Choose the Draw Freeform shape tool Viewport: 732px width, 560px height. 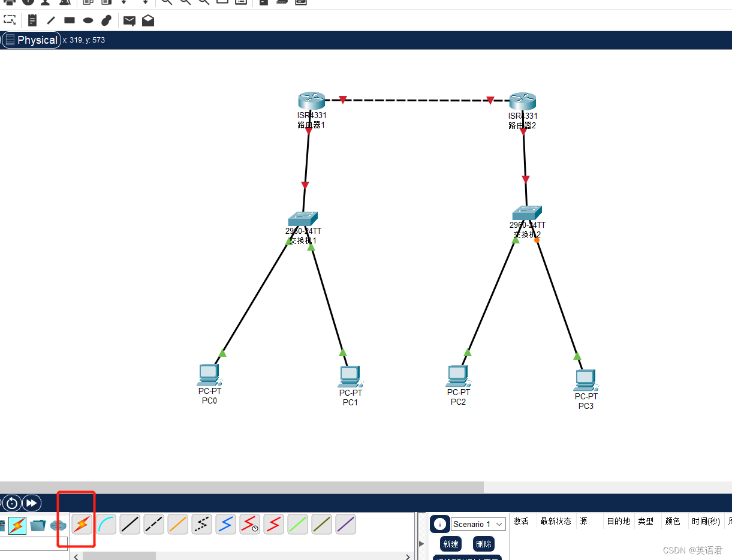pos(107,20)
